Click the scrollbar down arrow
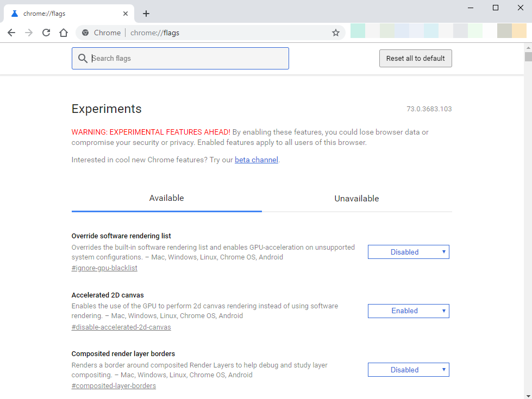Screen dimensions: 532x399 528,396
